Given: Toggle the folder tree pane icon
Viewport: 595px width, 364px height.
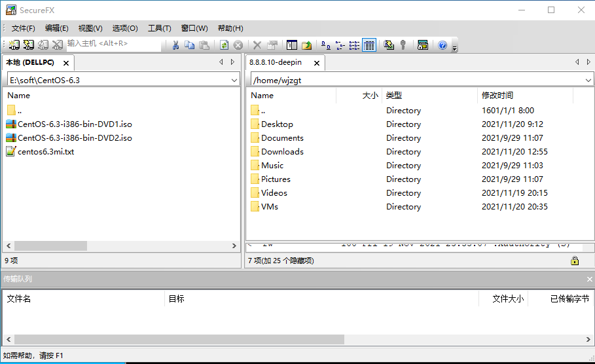Looking at the screenshot, I should [x=292, y=45].
